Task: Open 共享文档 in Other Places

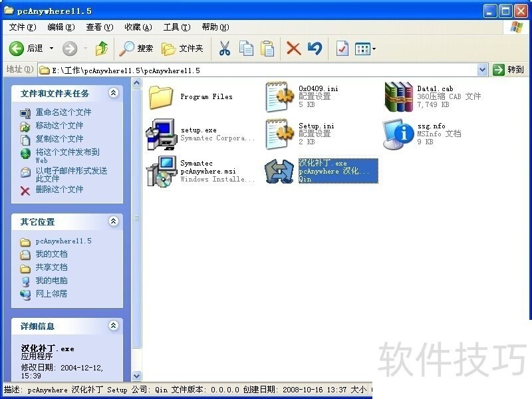Action: [52, 267]
